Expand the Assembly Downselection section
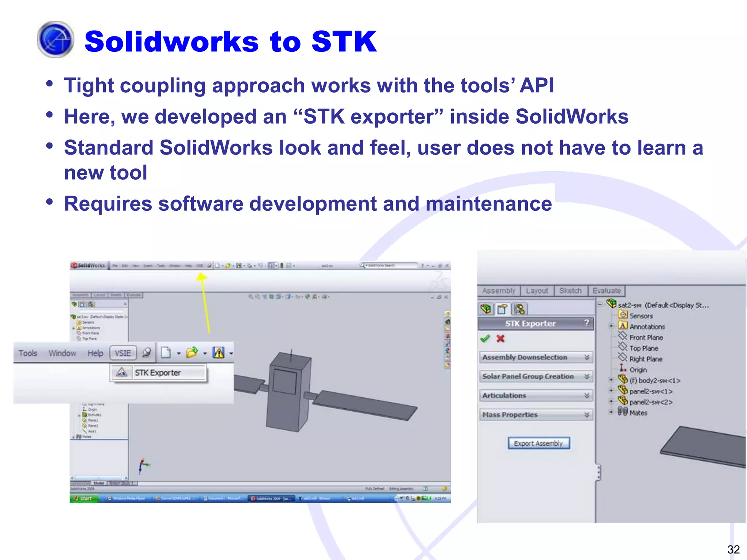Image resolution: width=747 pixels, height=560 pixels. coord(536,357)
